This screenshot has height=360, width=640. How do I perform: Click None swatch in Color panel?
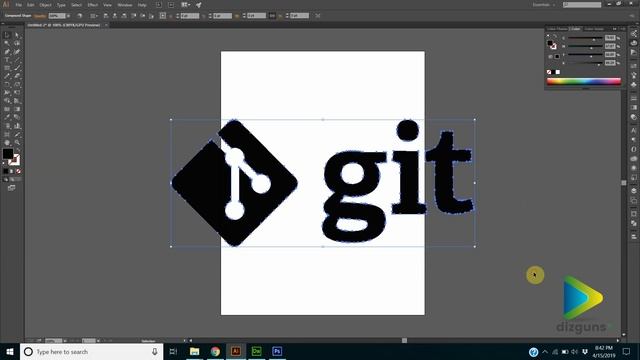(549, 72)
